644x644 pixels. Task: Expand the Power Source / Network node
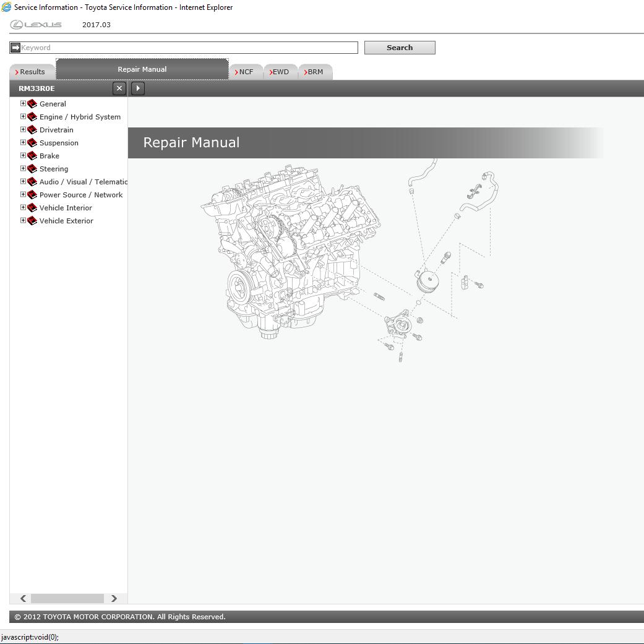(23, 194)
